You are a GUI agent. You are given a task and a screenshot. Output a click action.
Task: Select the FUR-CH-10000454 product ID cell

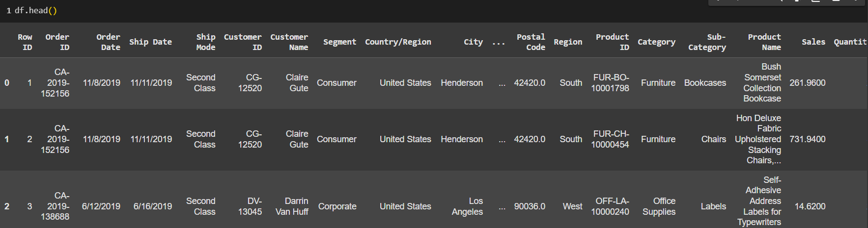610,139
